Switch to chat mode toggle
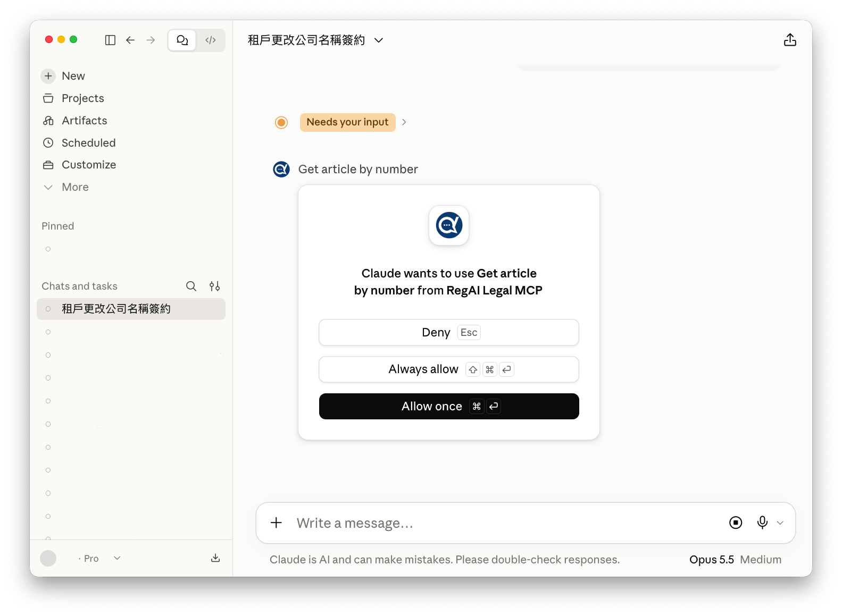This screenshot has width=842, height=616. point(182,40)
